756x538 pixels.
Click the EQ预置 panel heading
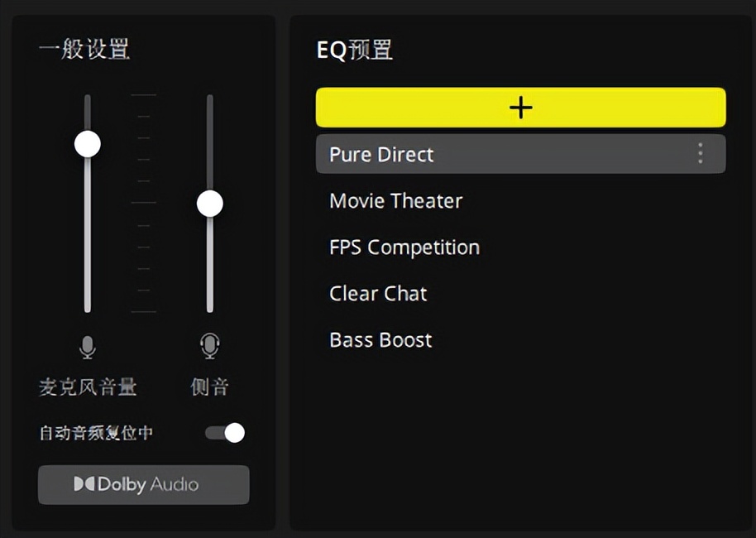pyautogui.click(x=354, y=50)
